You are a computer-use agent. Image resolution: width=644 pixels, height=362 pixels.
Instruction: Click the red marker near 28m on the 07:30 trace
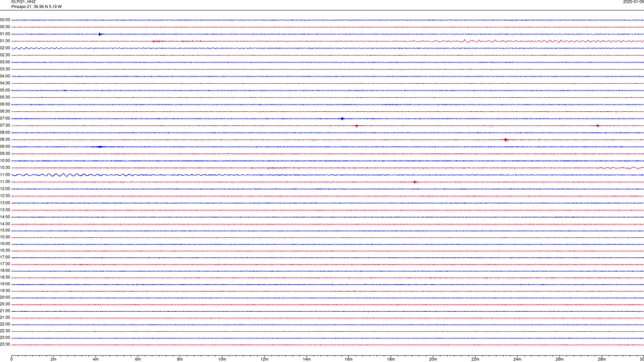pos(598,125)
